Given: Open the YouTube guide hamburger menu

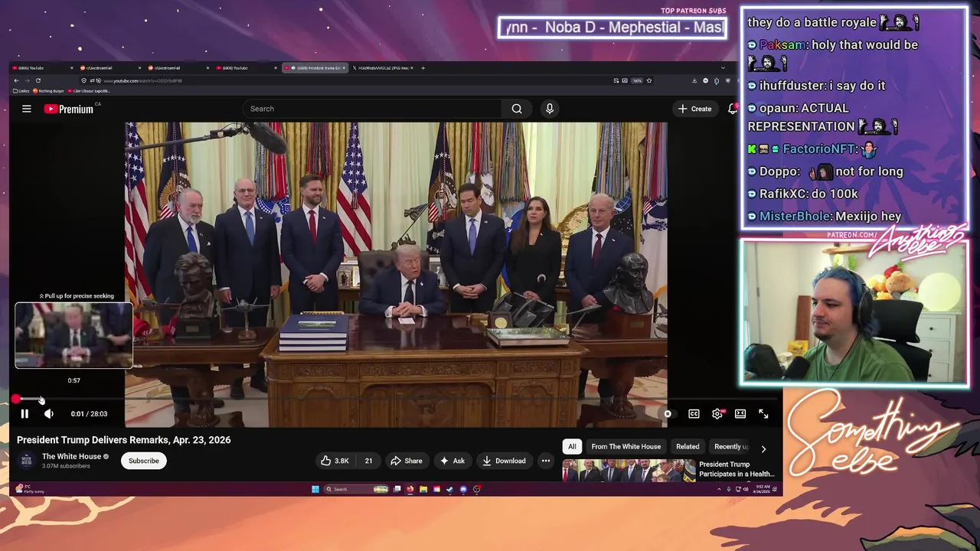Looking at the screenshot, I should pyautogui.click(x=27, y=109).
